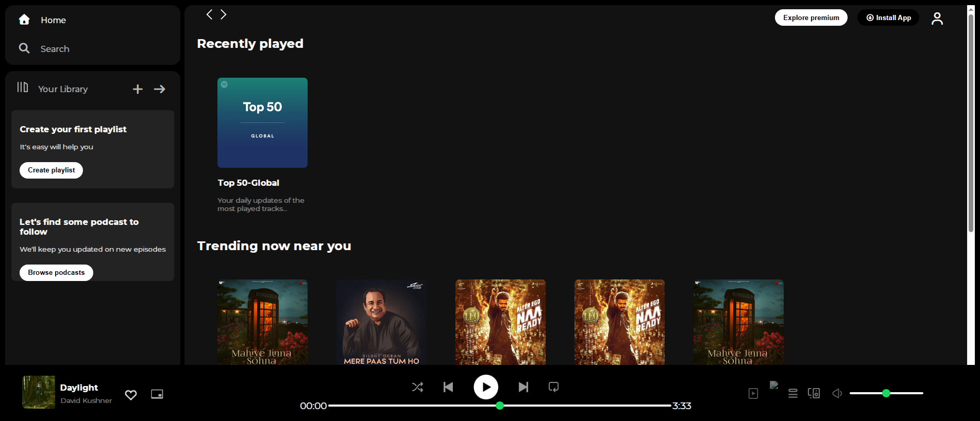This screenshot has height=421, width=980.
Task: Click the broken image icon in player bar
Action: pos(774,385)
